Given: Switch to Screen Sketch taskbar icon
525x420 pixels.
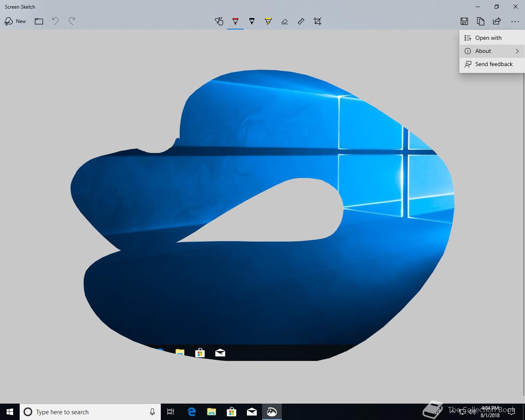Looking at the screenshot, I should click(272, 412).
